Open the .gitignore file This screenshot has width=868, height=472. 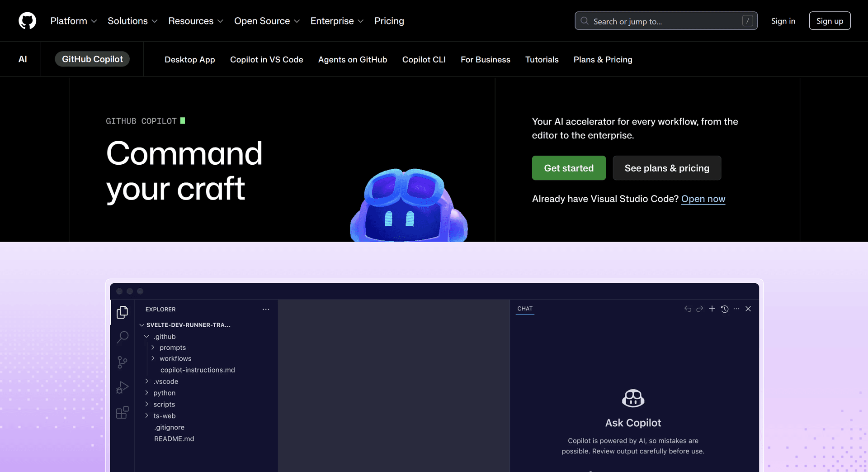(x=169, y=428)
